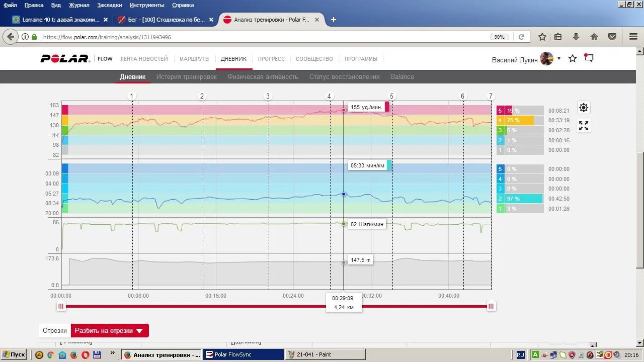This screenshot has width=644, height=362.
Task: Open the Firefox hamburger menu
Action: (633, 37)
